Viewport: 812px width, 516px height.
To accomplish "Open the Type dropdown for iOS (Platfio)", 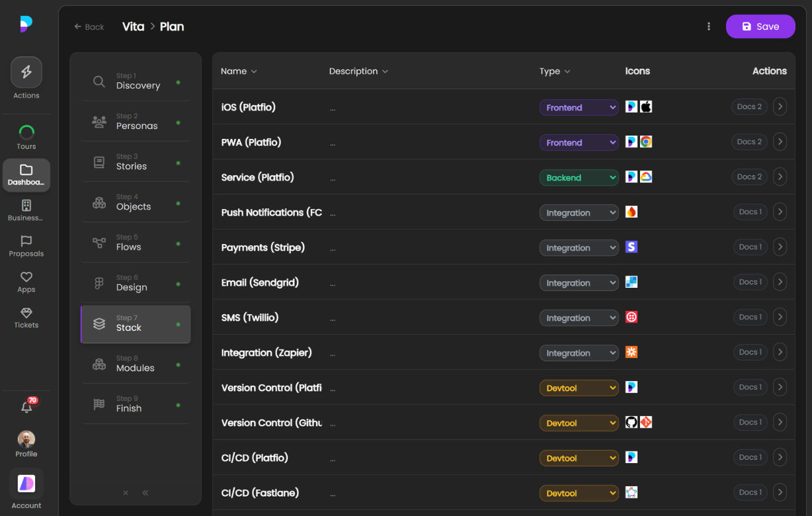I will click(579, 107).
